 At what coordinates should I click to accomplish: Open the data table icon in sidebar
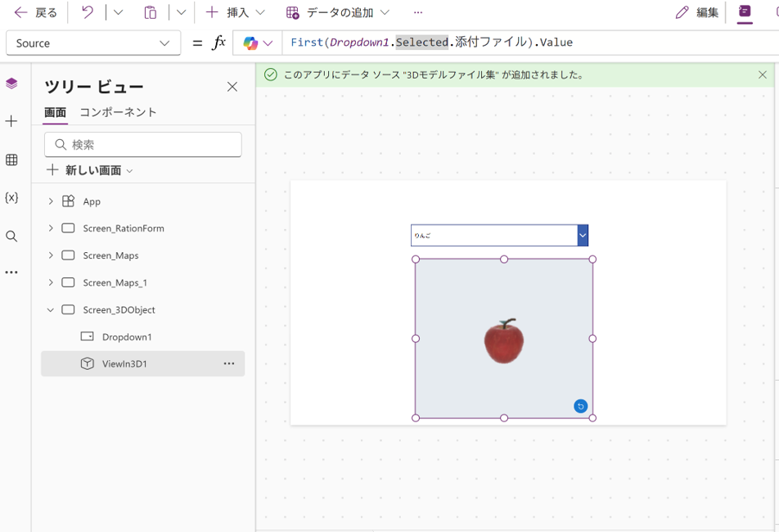[11, 160]
